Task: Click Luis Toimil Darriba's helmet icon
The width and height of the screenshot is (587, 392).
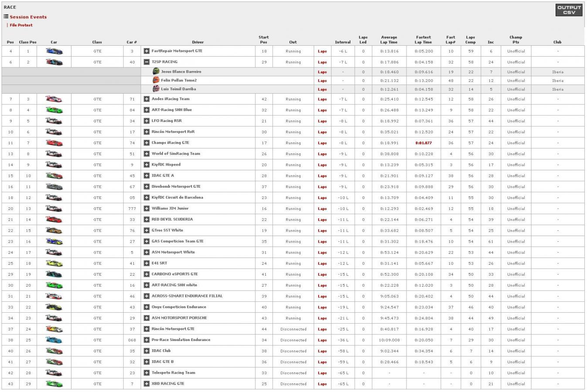Action: [156, 89]
